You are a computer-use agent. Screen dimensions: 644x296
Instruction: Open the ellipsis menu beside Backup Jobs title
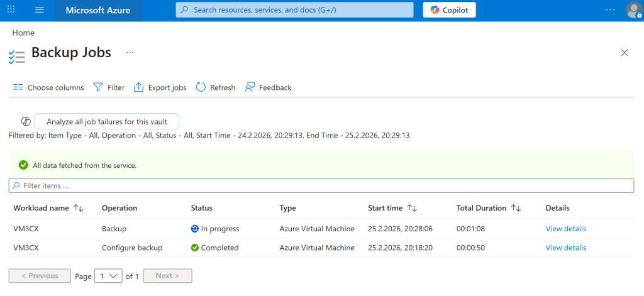click(x=130, y=53)
